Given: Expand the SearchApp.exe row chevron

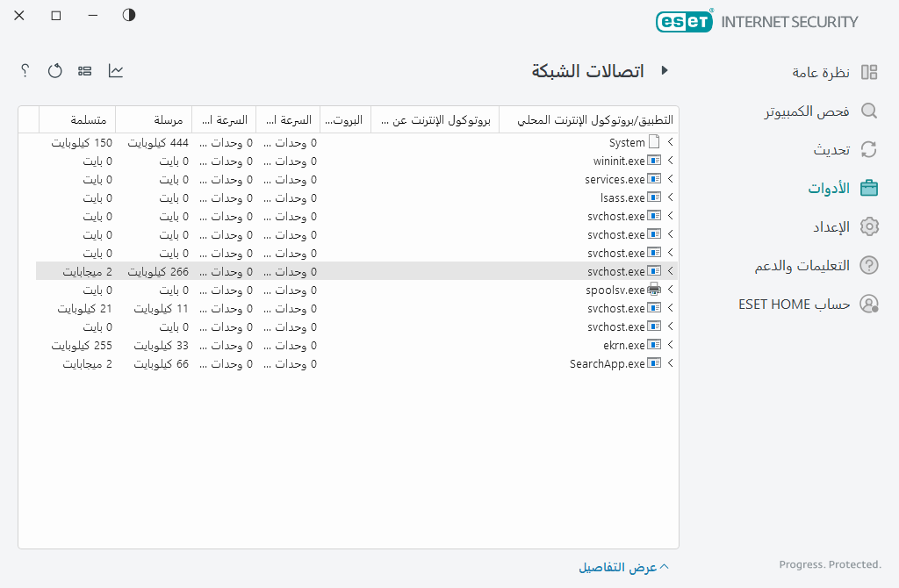Looking at the screenshot, I should coord(670,363).
